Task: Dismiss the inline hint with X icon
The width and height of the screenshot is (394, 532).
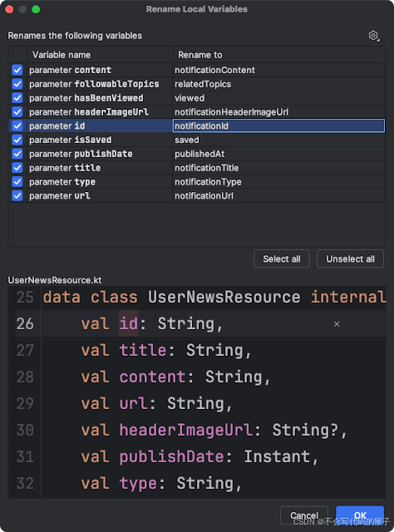Action: click(337, 324)
